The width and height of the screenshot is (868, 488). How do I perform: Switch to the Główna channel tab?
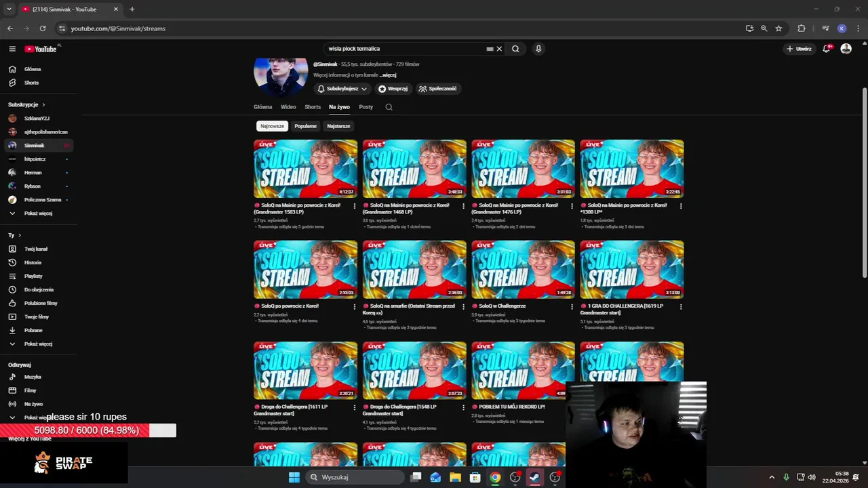263,107
